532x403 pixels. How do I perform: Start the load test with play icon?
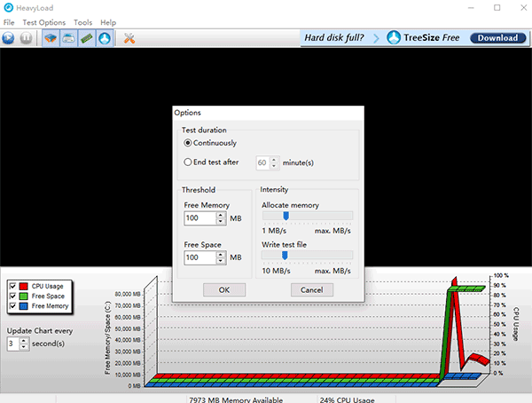tap(8, 37)
